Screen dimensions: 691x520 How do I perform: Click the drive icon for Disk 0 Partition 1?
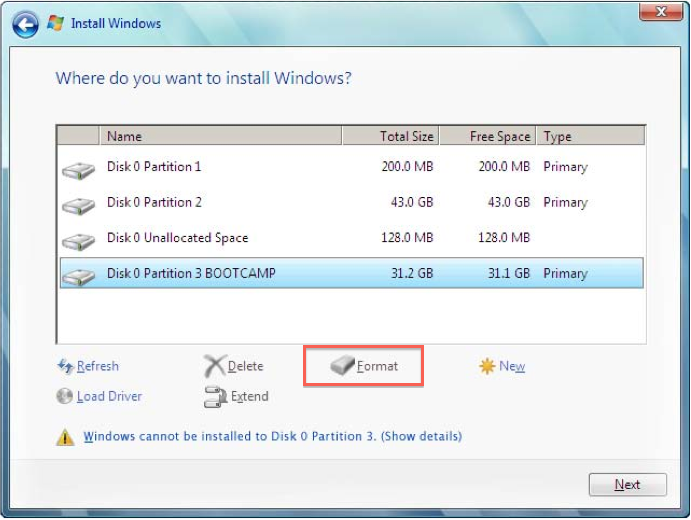(x=78, y=171)
